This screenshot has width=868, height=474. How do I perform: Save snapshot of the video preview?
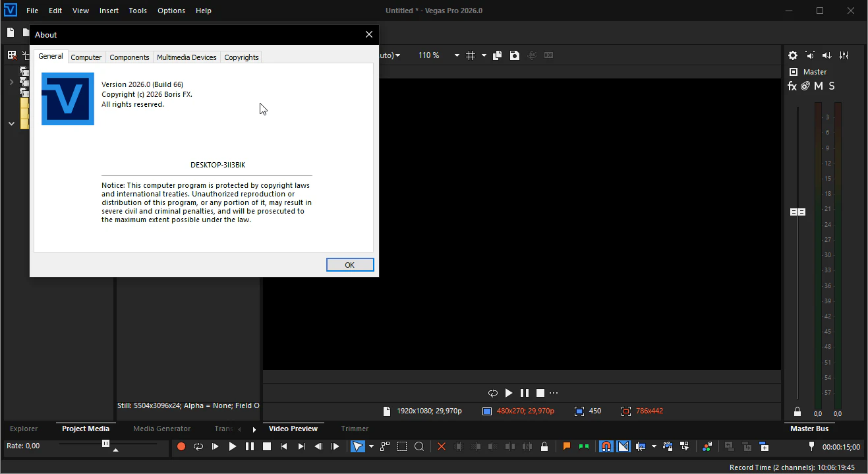pos(515,55)
